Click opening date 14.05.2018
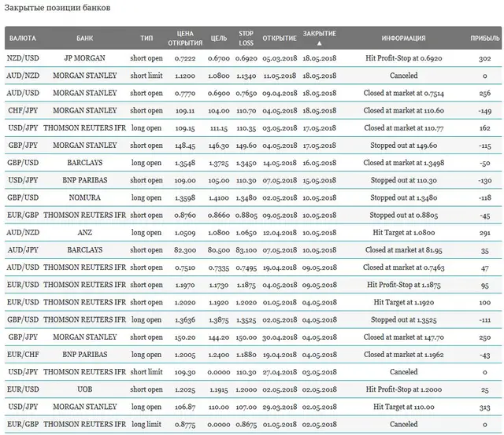Viewport: 504px width, 435px height. click(x=280, y=163)
